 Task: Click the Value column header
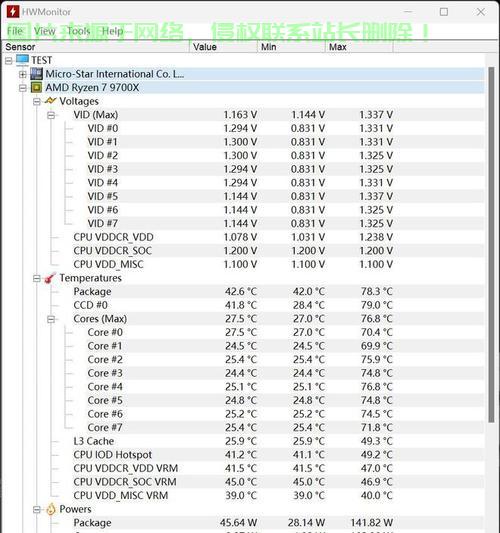223,47
